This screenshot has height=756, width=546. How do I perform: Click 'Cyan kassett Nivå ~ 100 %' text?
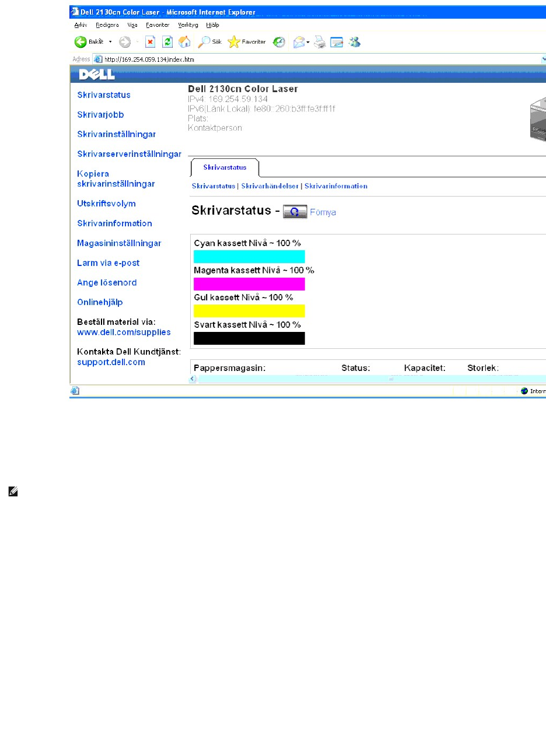click(x=247, y=243)
